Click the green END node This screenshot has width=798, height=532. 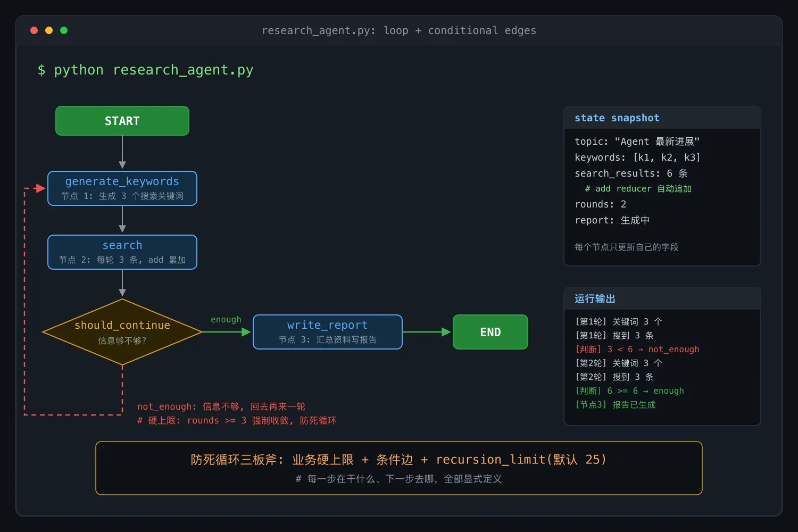click(491, 332)
